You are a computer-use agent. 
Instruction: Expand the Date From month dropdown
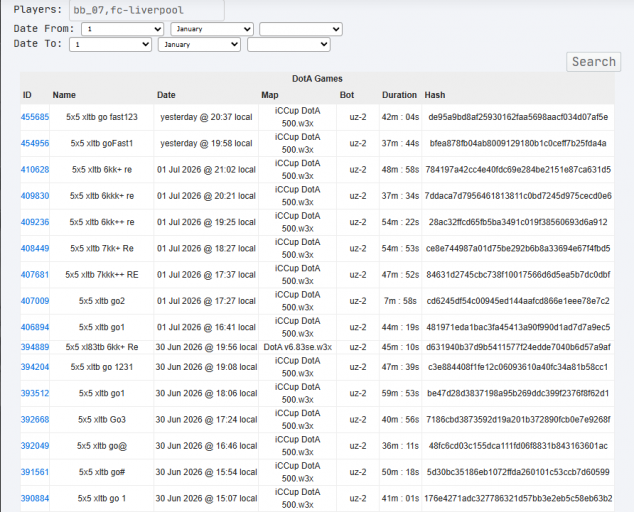click(x=212, y=29)
